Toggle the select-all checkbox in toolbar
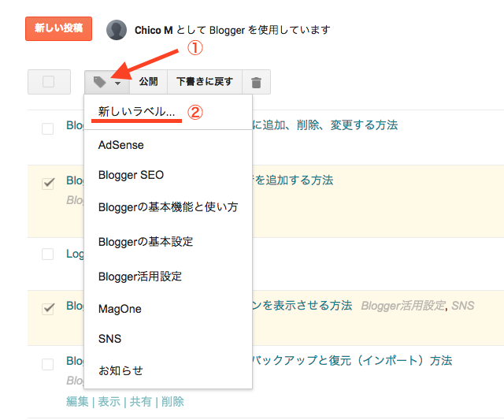The width and height of the screenshot is (504, 420). point(49,82)
